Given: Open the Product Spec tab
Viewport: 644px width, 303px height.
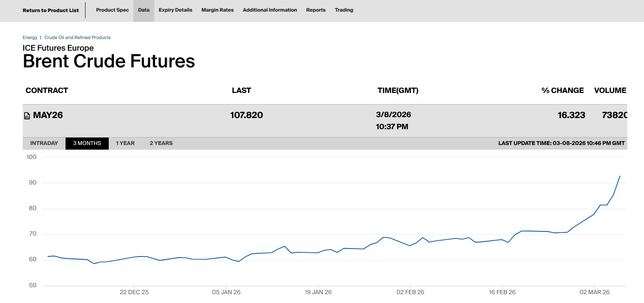Looking at the screenshot, I should pyautogui.click(x=112, y=10).
